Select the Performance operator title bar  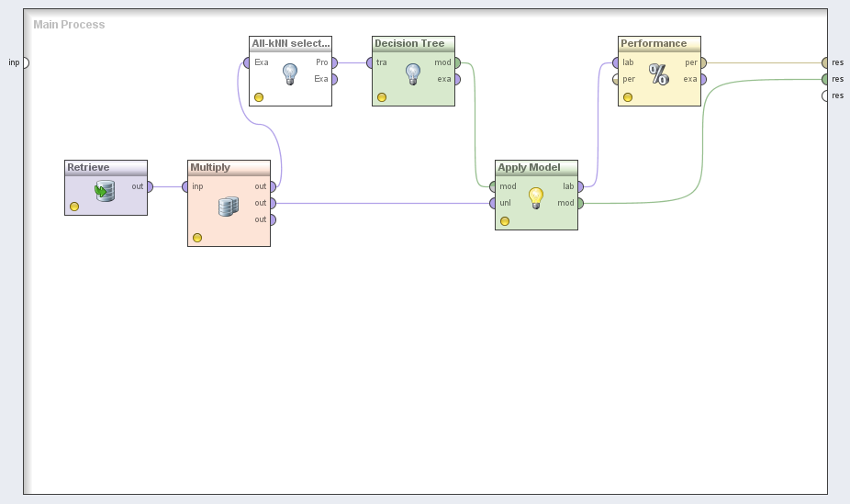(659, 43)
